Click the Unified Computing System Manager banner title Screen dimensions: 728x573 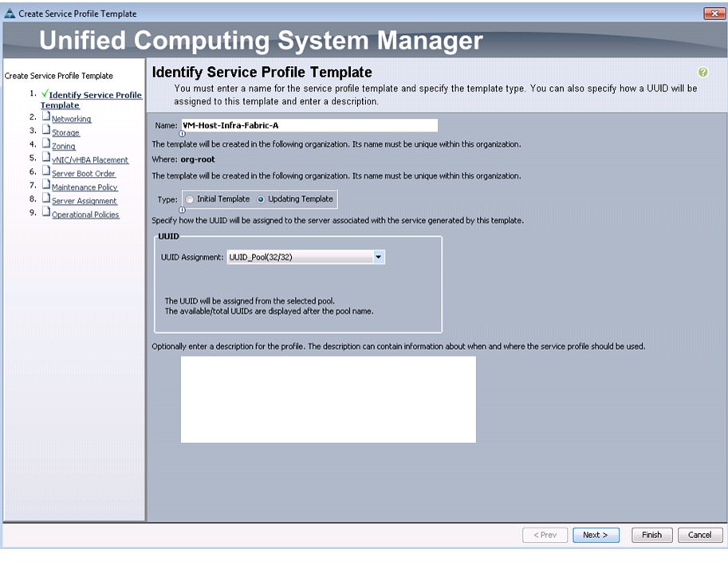point(261,41)
